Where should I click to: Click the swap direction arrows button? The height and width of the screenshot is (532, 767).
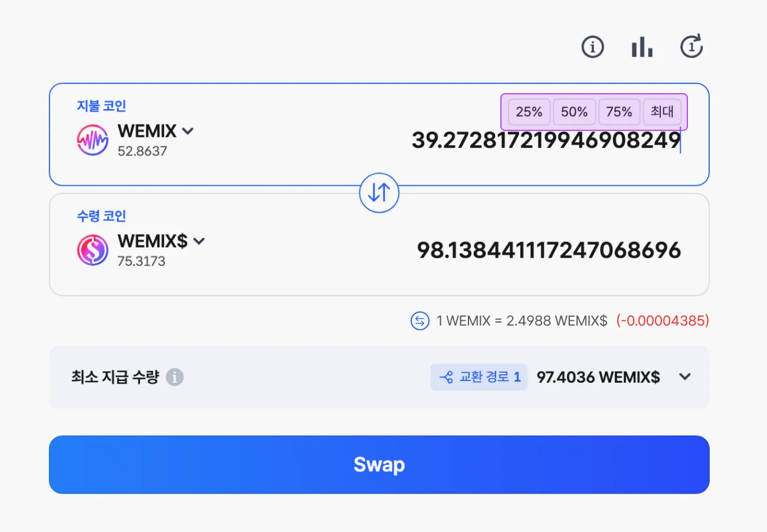coord(379,192)
